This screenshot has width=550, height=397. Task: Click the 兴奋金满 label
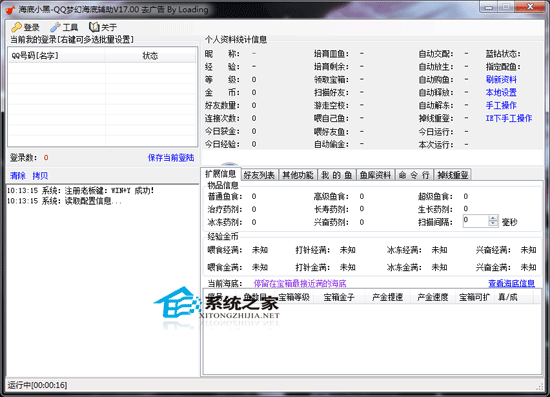tap(494, 268)
